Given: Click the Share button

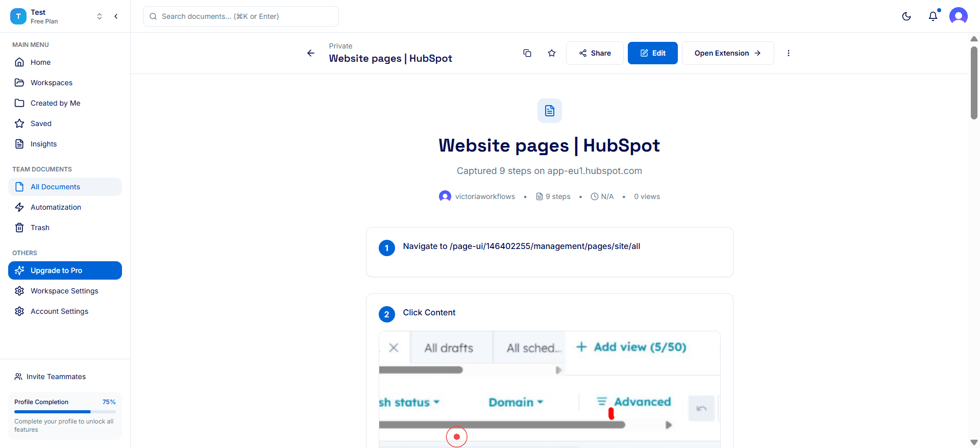Looking at the screenshot, I should click(595, 53).
